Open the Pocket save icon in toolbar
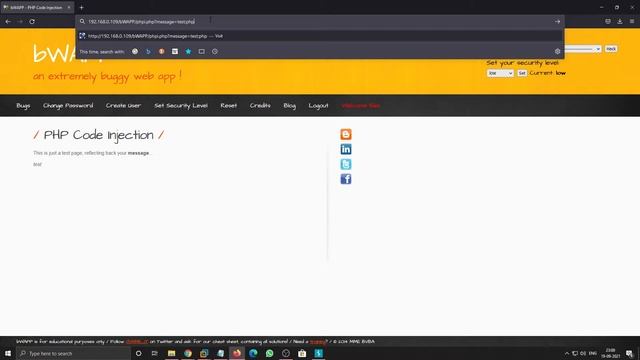The height and width of the screenshot is (360, 640). (608, 21)
